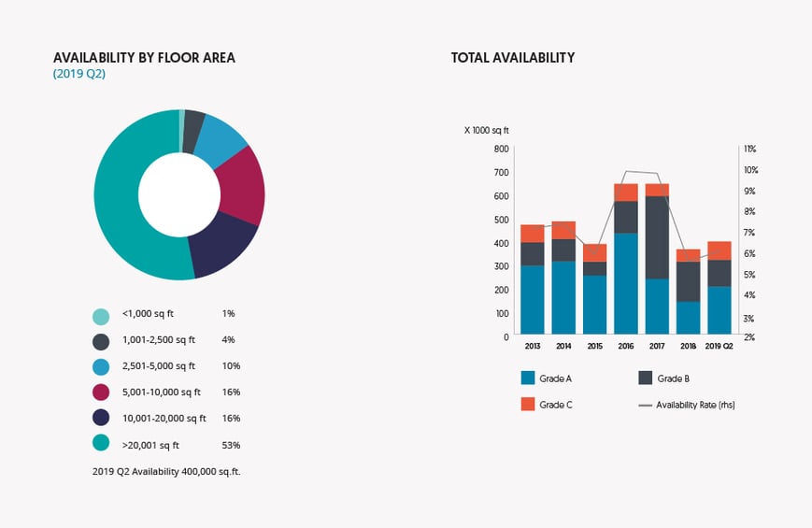Viewport: 812px width, 528px height.
Task: Click the 5,001-10,000 sq ft legend circle
Action: click(101, 392)
